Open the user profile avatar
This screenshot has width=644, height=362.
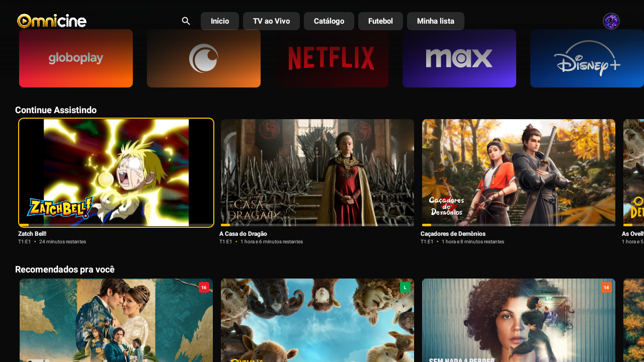611,21
